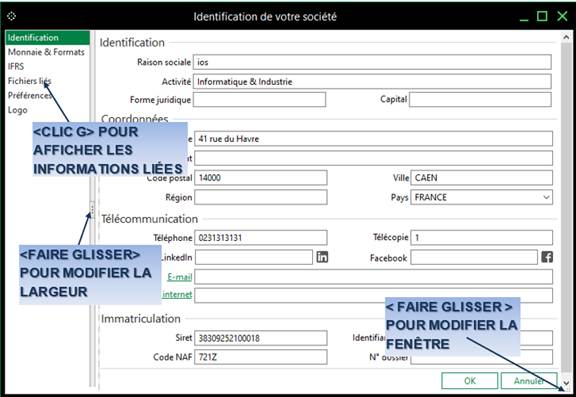Viewport: 576px width, 397px height.
Task: Switch to the Logo section
Action: (x=18, y=110)
